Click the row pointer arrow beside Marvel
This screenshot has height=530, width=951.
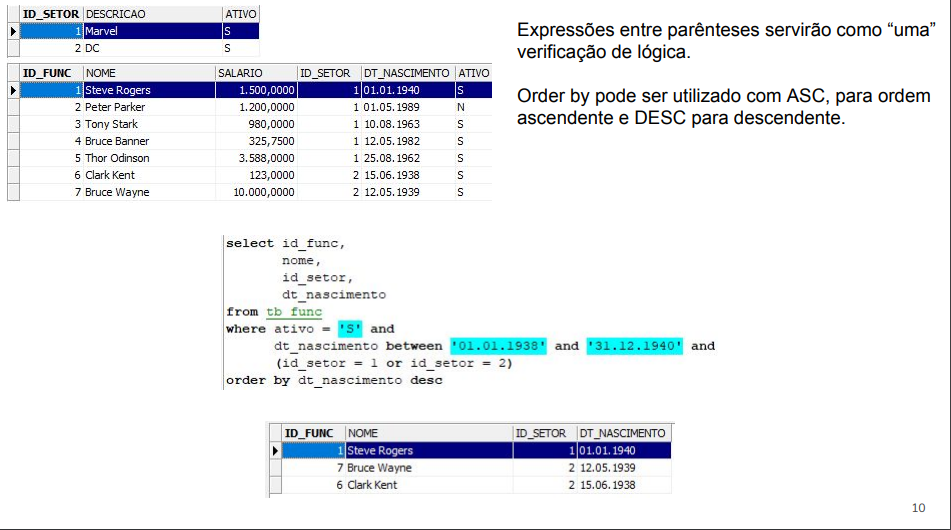tap(13, 32)
